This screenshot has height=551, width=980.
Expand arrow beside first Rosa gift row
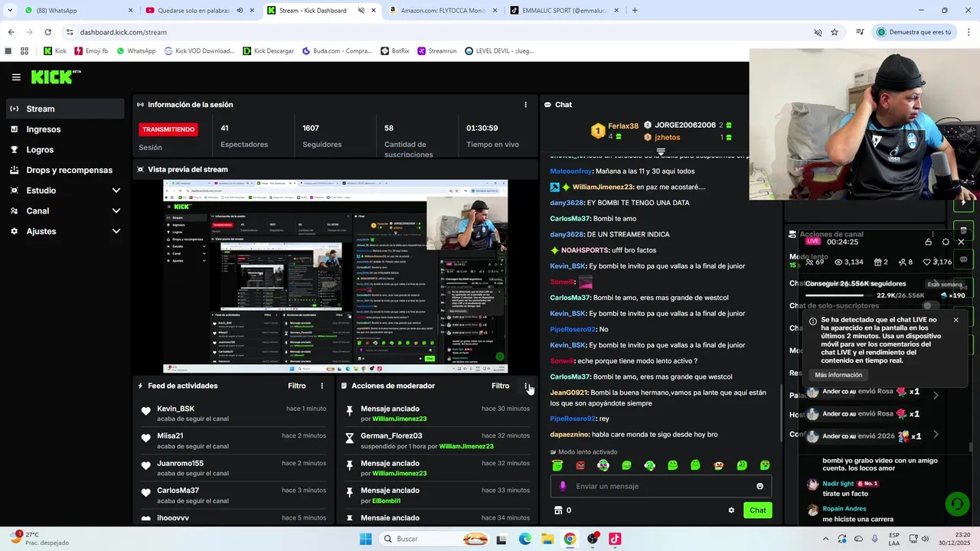pos(936,396)
